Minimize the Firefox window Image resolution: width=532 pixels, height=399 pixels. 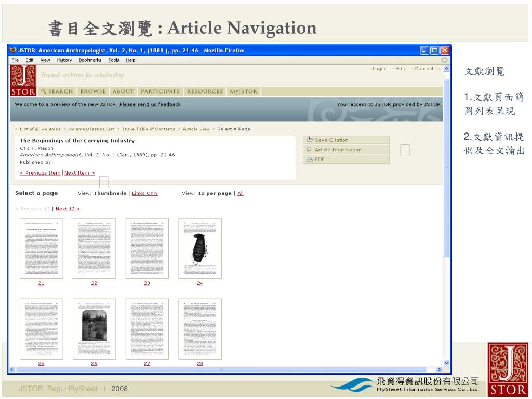tap(424, 50)
